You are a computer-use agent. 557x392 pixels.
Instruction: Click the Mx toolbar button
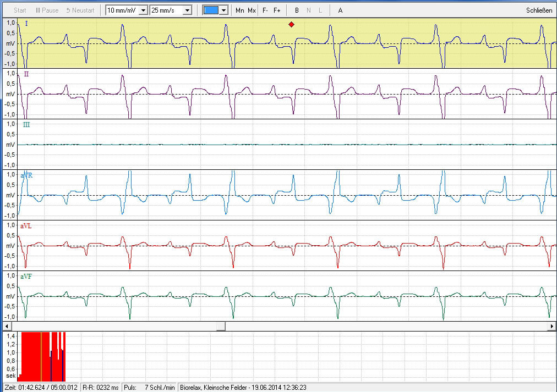pos(252,10)
